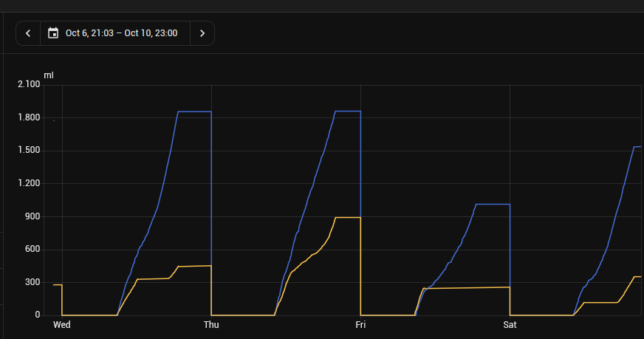The width and height of the screenshot is (644, 339).
Task: Click the 900 y-axis value
Action: pyautogui.click(x=32, y=216)
